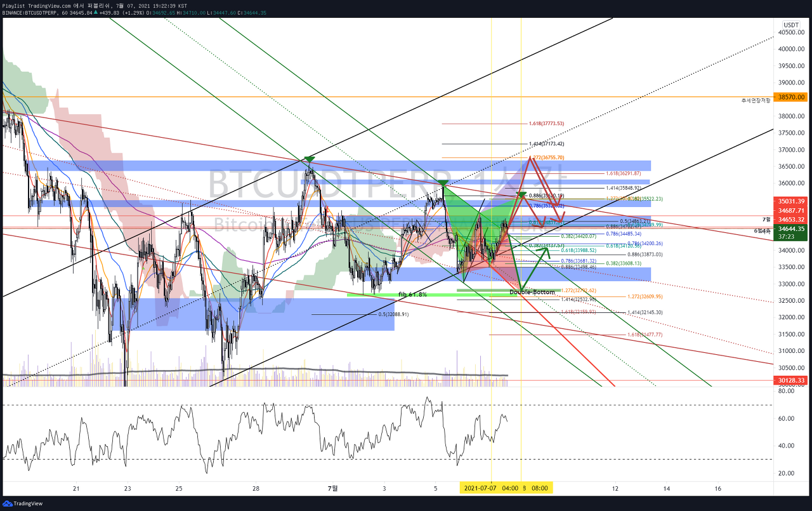Click the 0.382(34420.07) fib label

[x=579, y=236]
